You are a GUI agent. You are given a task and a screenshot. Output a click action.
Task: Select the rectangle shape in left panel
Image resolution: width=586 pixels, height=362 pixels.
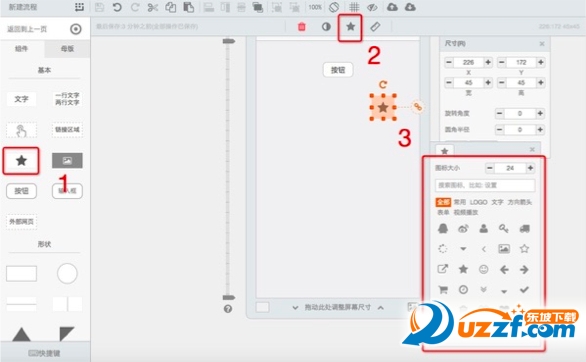tap(21, 273)
